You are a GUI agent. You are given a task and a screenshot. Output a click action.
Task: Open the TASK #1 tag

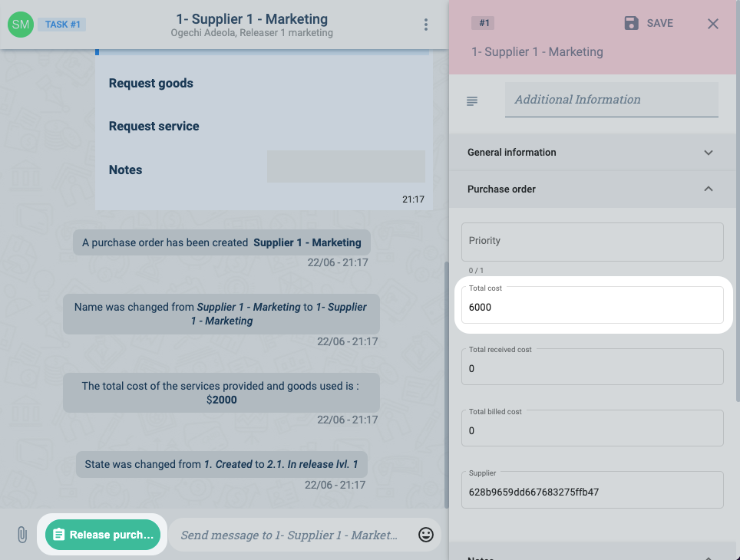(62, 25)
